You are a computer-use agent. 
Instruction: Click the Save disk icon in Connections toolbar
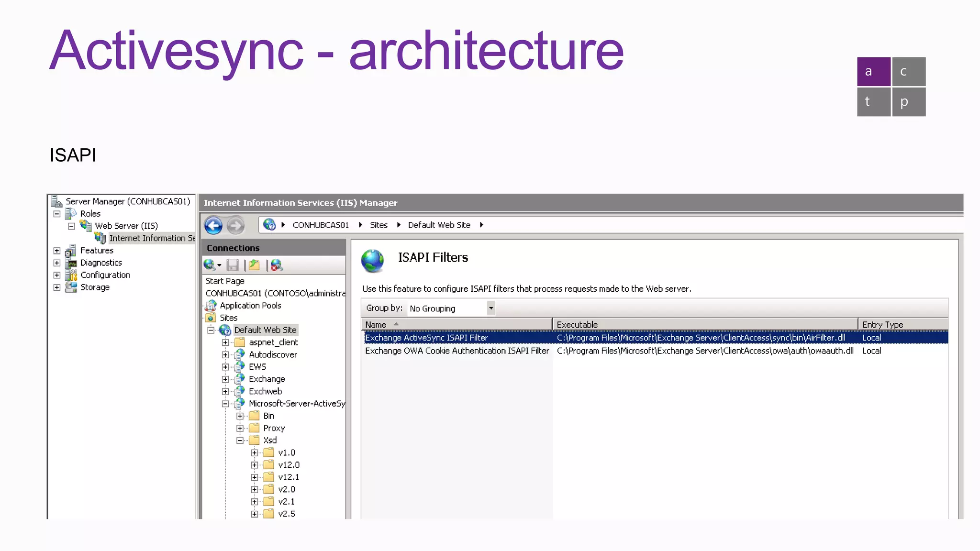point(233,265)
